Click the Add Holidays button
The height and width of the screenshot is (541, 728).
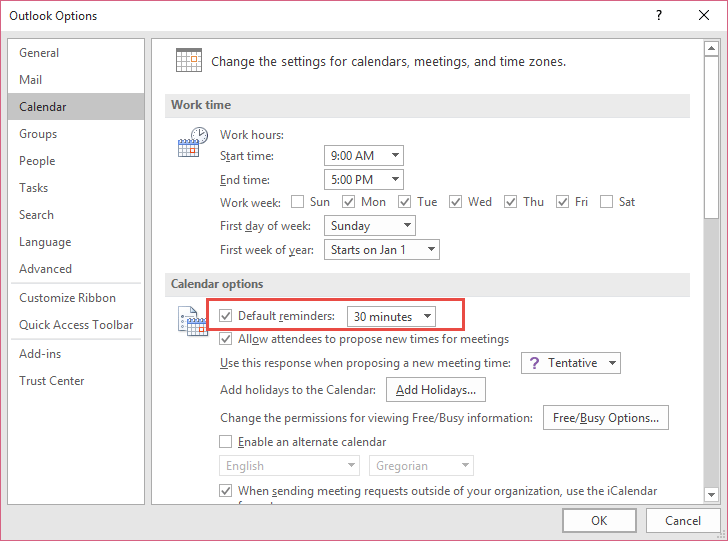pyautogui.click(x=436, y=390)
